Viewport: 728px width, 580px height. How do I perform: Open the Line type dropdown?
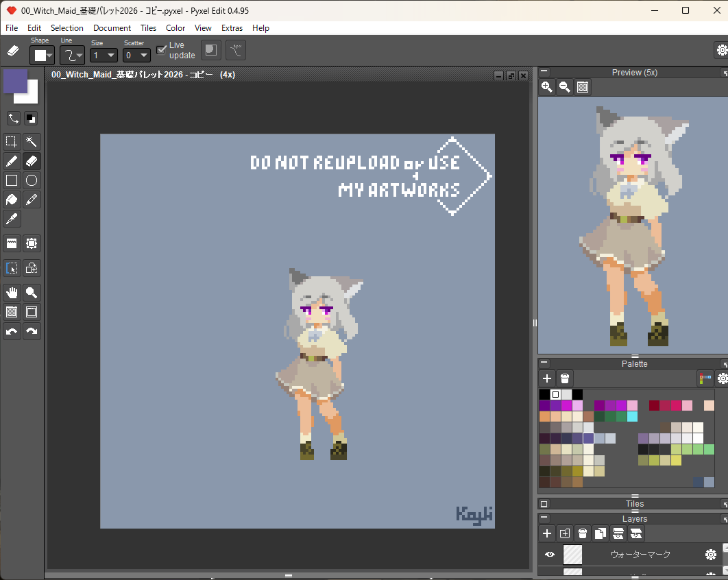[72, 56]
